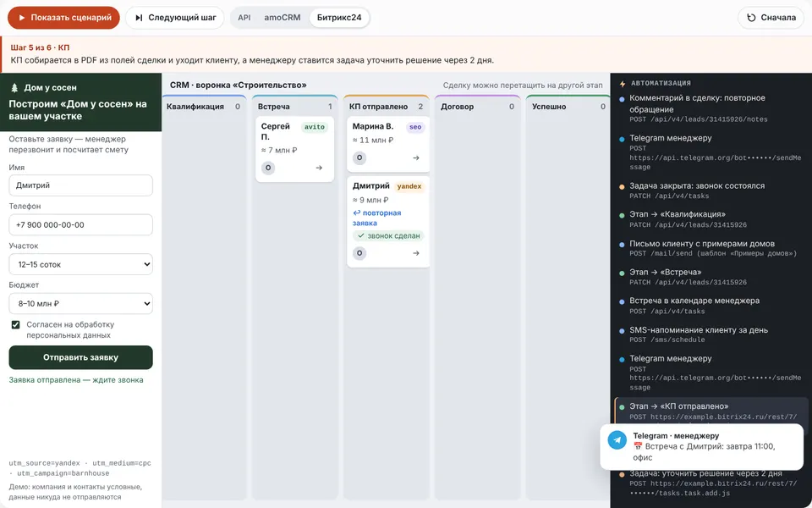Click the tree icon beside Дом у сосен
The width and height of the screenshot is (812, 508).
click(14, 87)
